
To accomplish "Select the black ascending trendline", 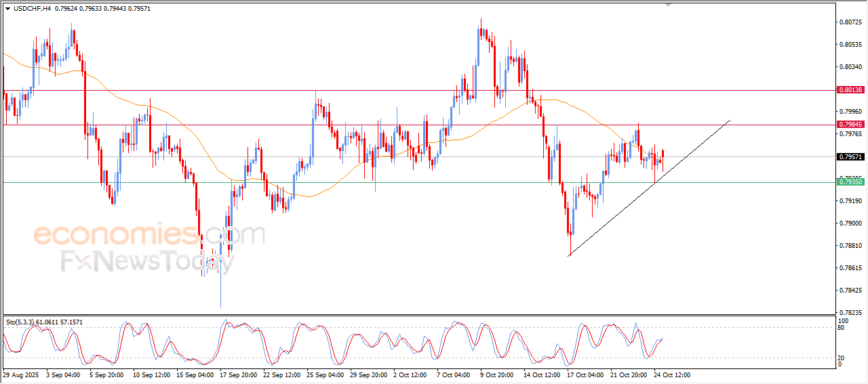I will [649, 188].
